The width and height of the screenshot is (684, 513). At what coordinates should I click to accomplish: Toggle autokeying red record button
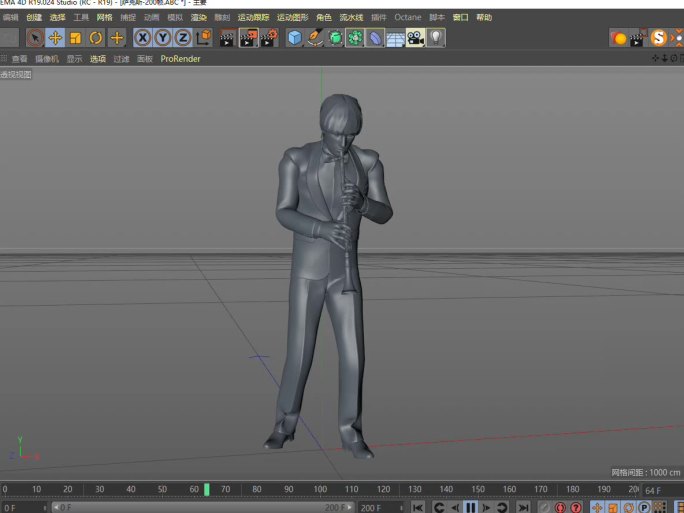(560, 507)
